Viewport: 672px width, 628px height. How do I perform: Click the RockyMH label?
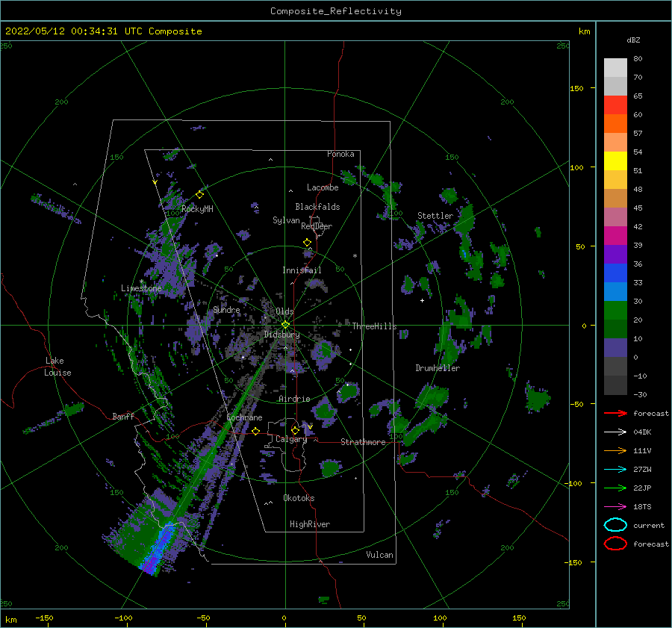coord(197,209)
